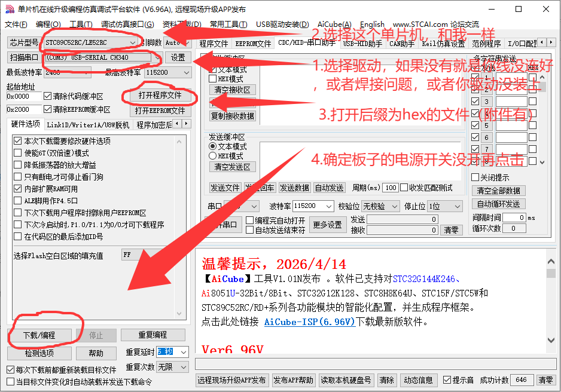Click info panel scrollbar up arrow
Screen dimensions: 561x392
pos(551,262)
